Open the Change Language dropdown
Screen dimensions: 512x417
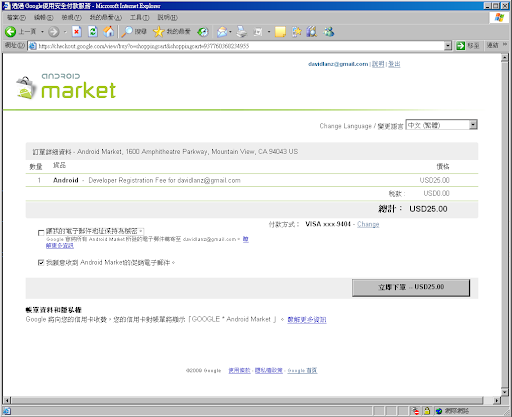click(442, 125)
